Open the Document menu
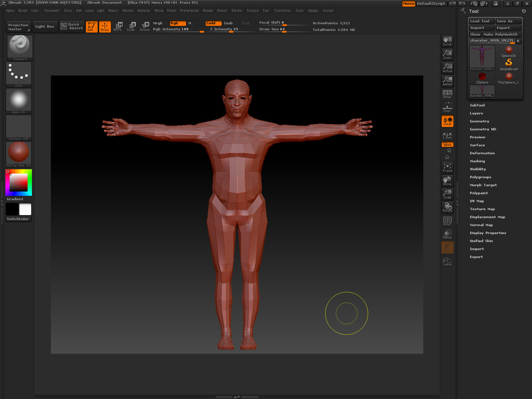The width and height of the screenshot is (532, 399). (52, 11)
